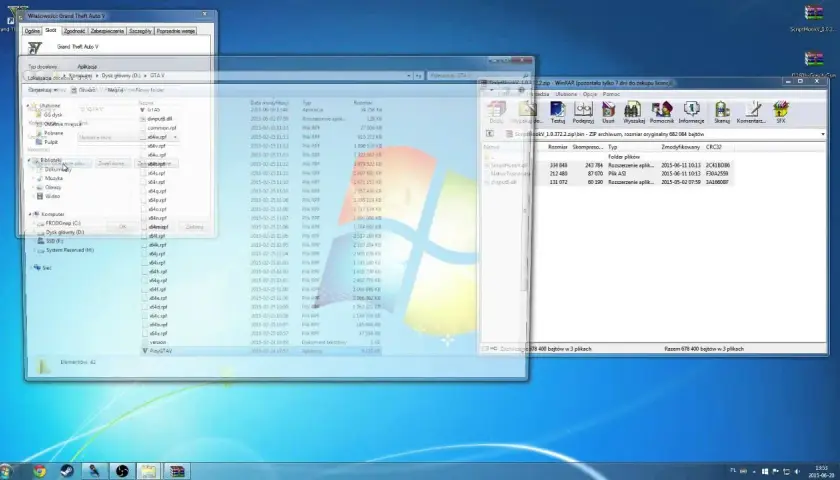The height and width of the screenshot is (480, 840).
Task: Switch to Szczegóły tab in properties dialog
Action: [x=140, y=31]
